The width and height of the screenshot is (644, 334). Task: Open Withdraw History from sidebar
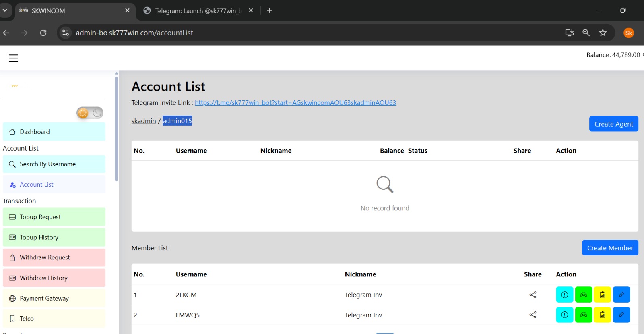[x=54, y=278]
